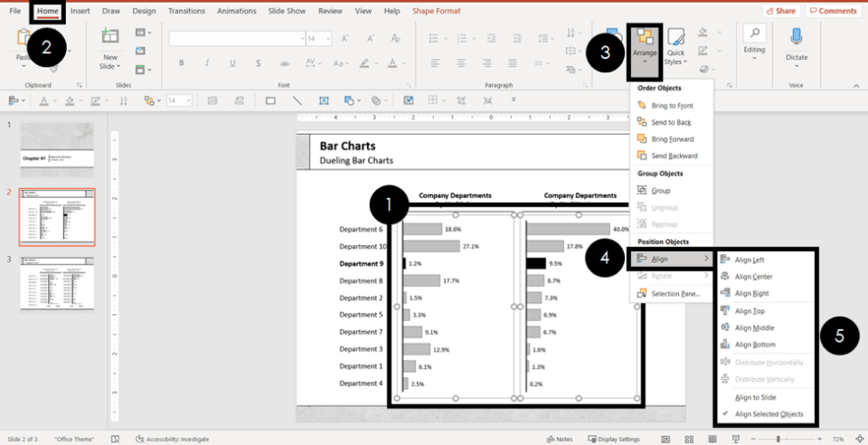Insert a Text Box from quick toolbar

pyautogui.click(x=324, y=100)
